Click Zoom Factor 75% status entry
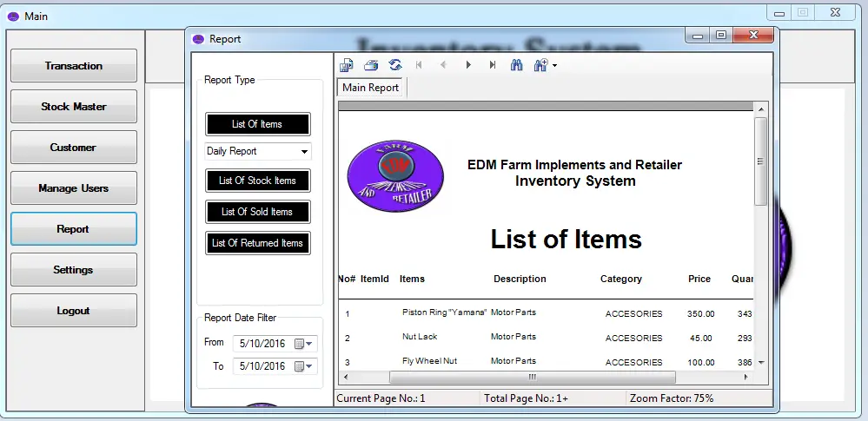868x421 pixels. coord(672,398)
